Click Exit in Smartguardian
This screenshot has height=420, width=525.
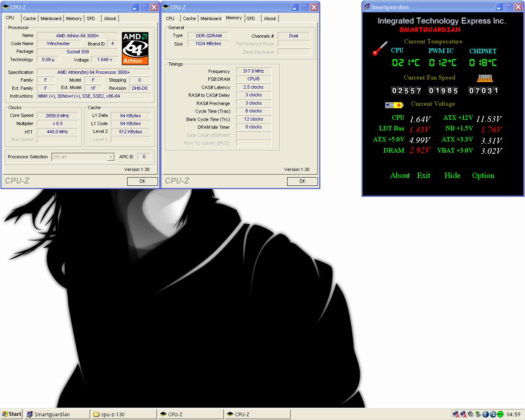pyautogui.click(x=423, y=176)
